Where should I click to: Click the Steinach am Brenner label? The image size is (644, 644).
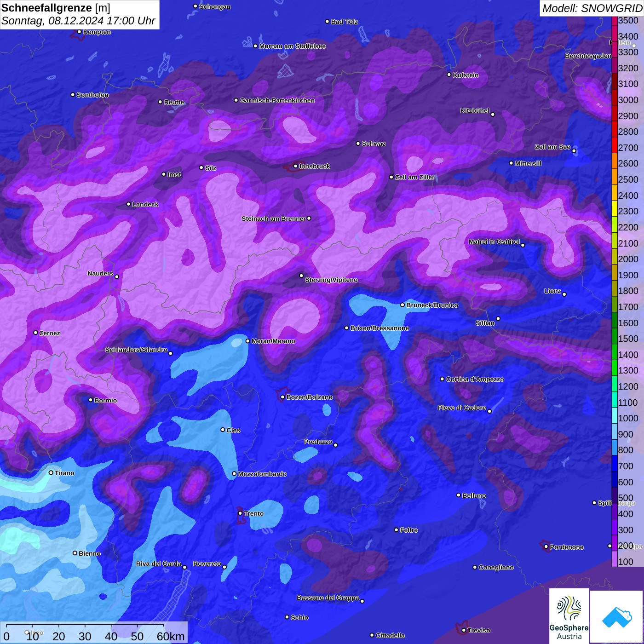coord(274,218)
